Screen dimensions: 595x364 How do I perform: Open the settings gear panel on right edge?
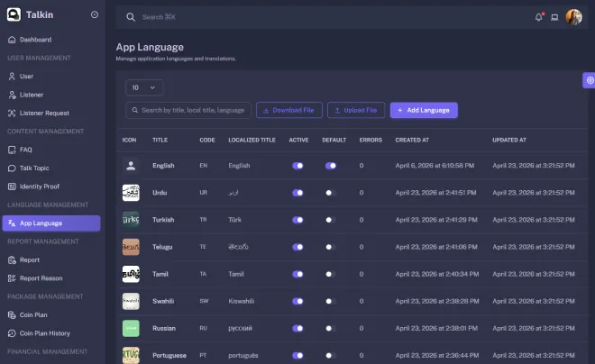point(590,80)
